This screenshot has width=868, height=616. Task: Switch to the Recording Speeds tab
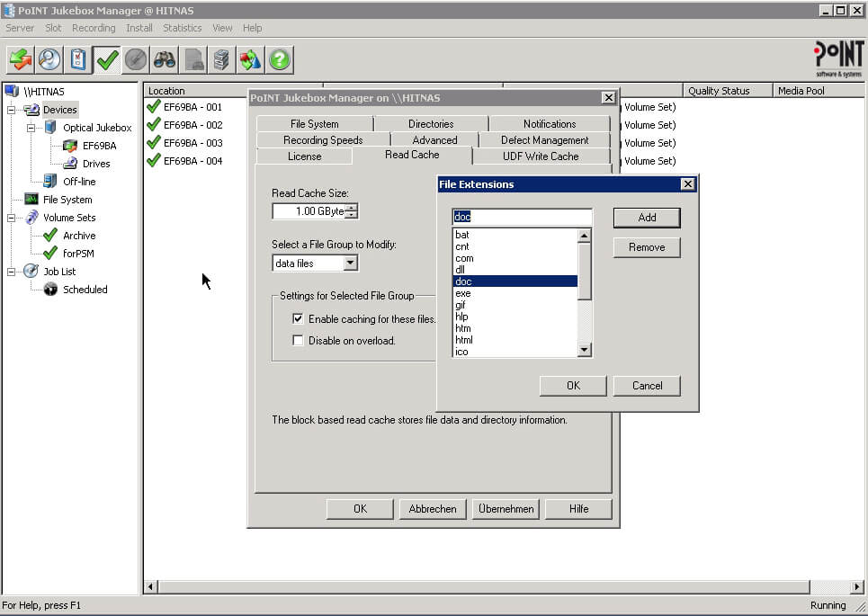point(323,140)
